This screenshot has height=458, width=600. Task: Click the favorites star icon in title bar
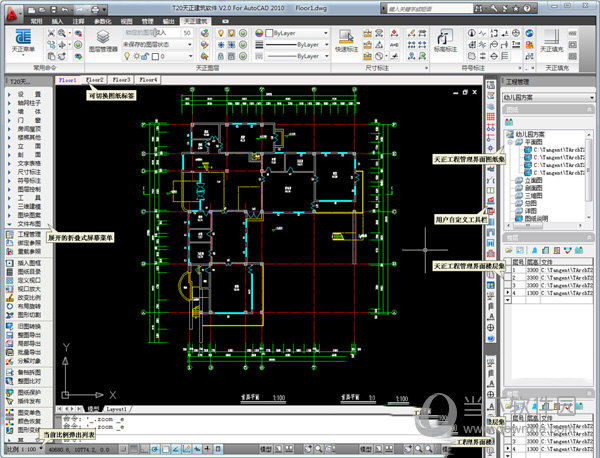pyautogui.click(x=515, y=8)
